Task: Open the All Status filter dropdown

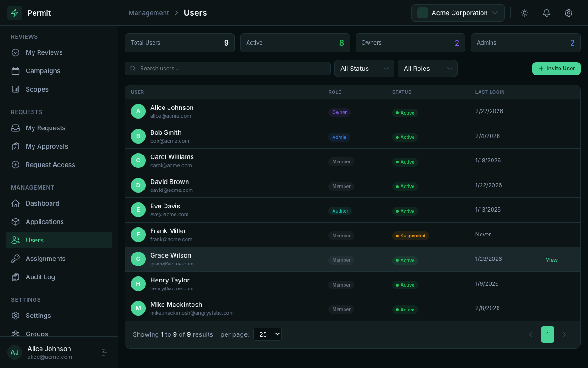Action: (x=364, y=69)
